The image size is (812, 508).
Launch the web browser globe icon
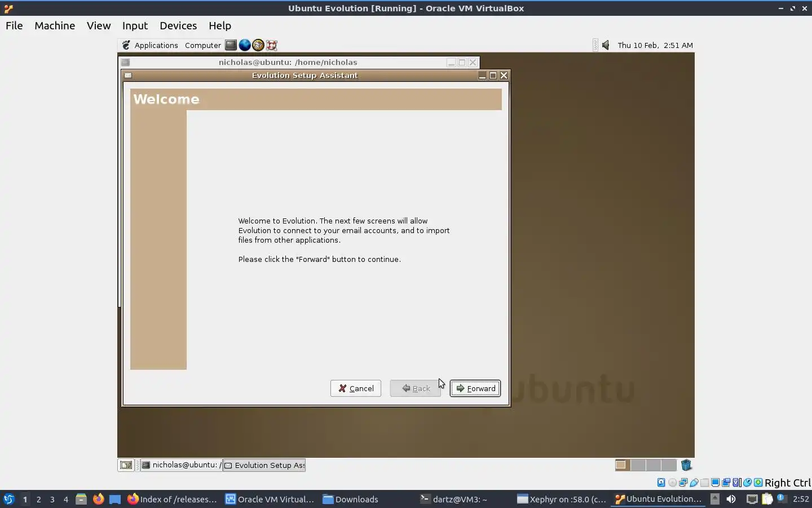[245, 45]
